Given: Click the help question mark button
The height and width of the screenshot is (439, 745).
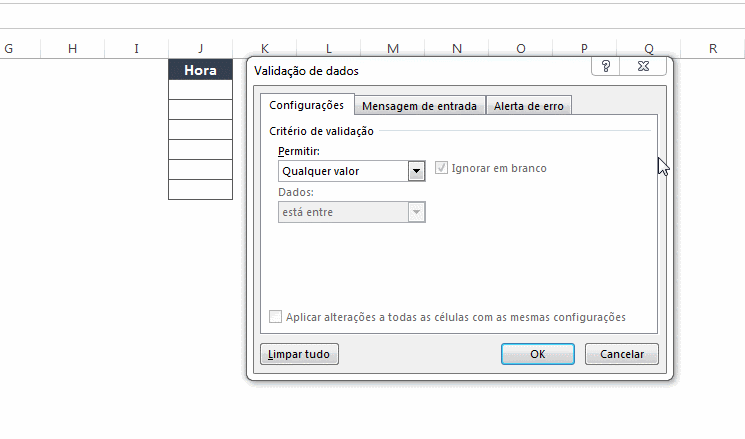Looking at the screenshot, I should click(606, 66).
